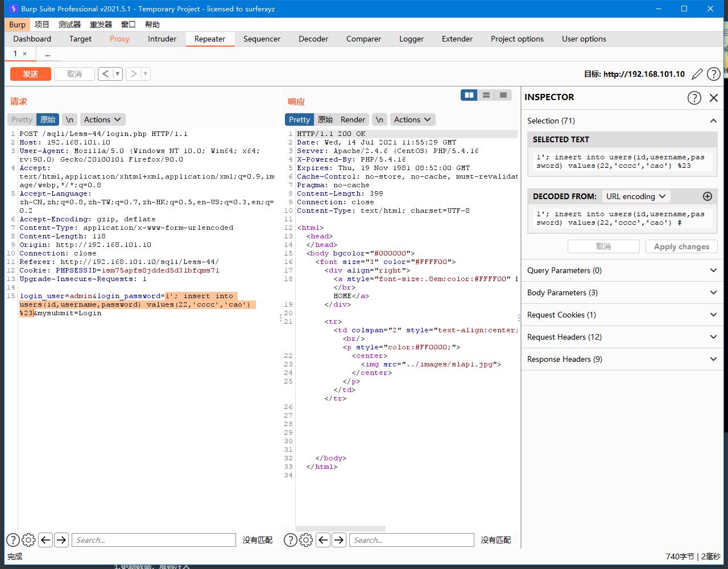This screenshot has height=569, width=728.
Task: Toggle request \n non-printable characters
Action: coord(69,119)
